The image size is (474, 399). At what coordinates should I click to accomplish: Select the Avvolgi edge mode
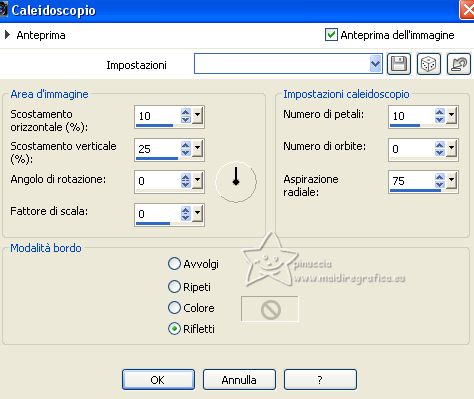click(x=174, y=264)
